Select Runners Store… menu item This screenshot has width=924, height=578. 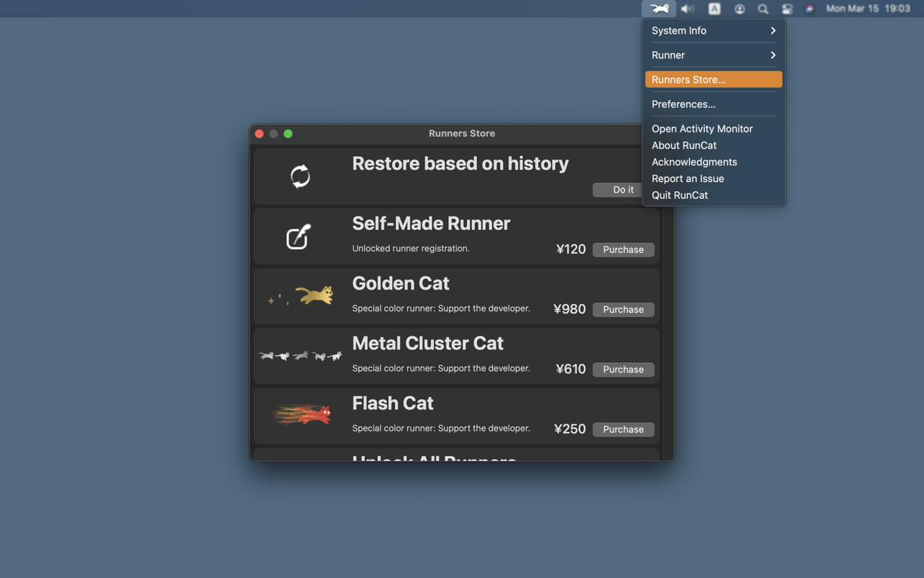(713, 80)
